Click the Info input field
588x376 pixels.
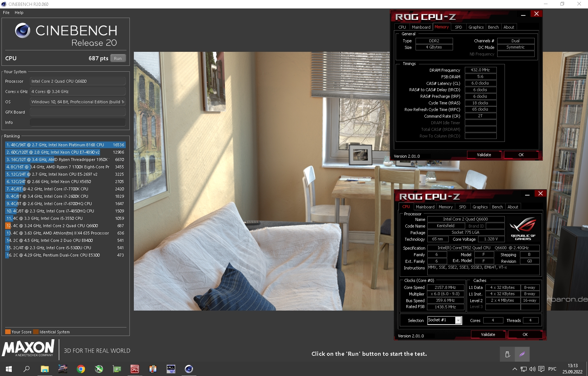(78, 122)
